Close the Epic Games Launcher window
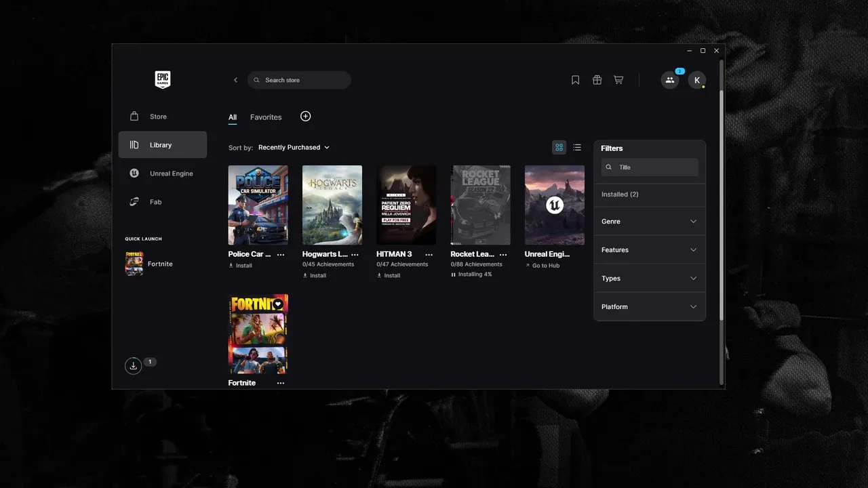The image size is (868, 488). [716, 51]
